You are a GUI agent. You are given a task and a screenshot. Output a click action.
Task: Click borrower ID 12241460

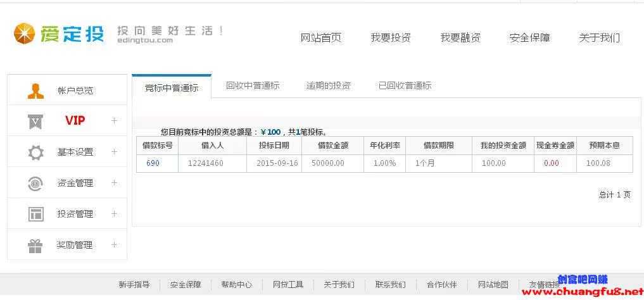[206, 163]
